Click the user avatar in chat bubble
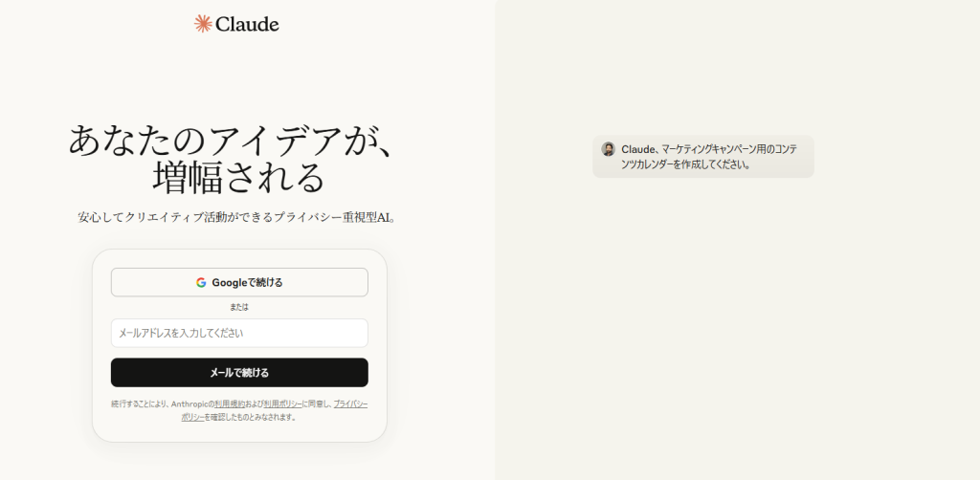 (x=608, y=149)
